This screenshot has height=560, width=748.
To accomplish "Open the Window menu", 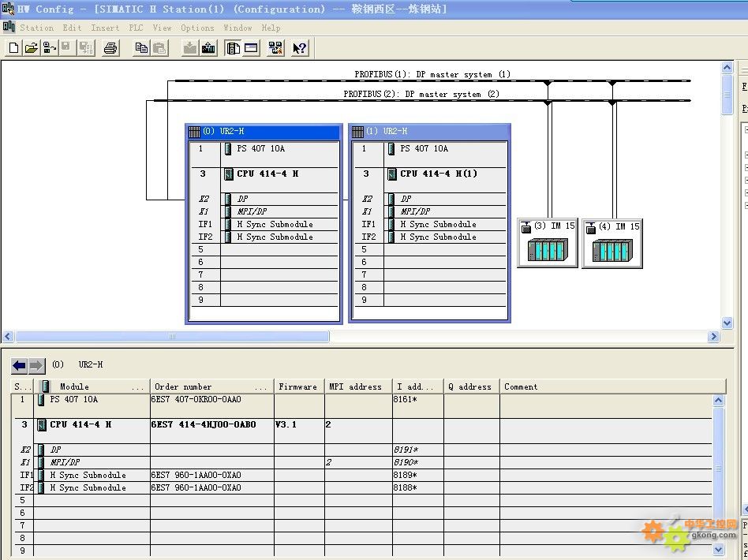I will [237, 28].
